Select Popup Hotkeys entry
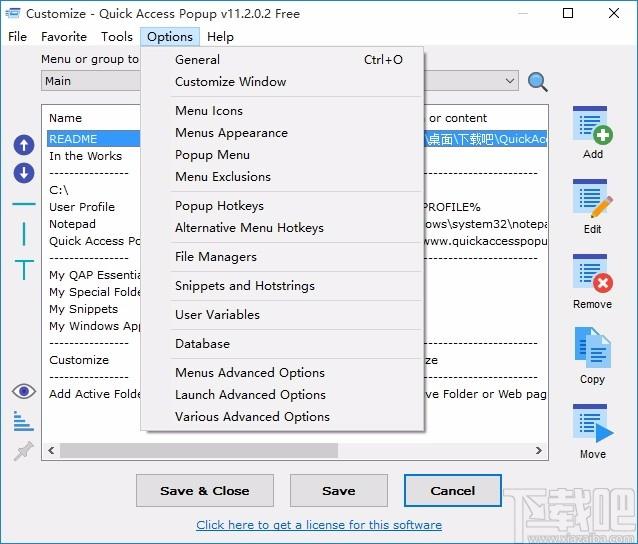The height and width of the screenshot is (544, 638). (282, 206)
